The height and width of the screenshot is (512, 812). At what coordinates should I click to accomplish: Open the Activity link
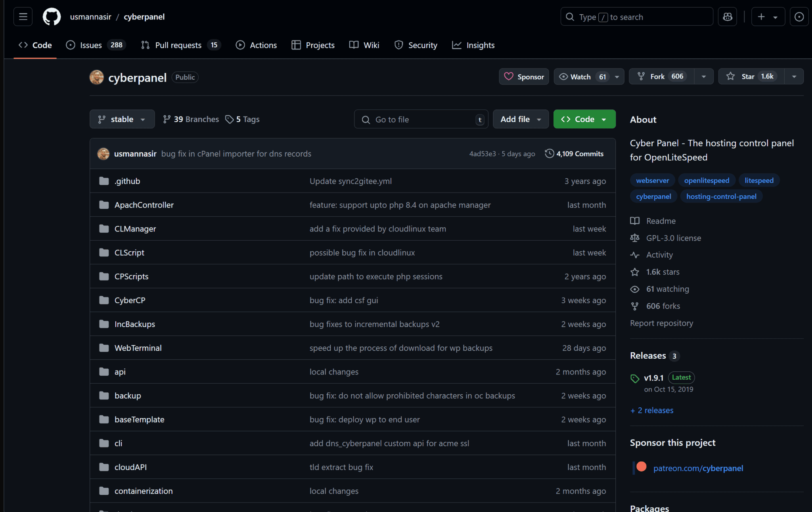click(x=651, y=255)
